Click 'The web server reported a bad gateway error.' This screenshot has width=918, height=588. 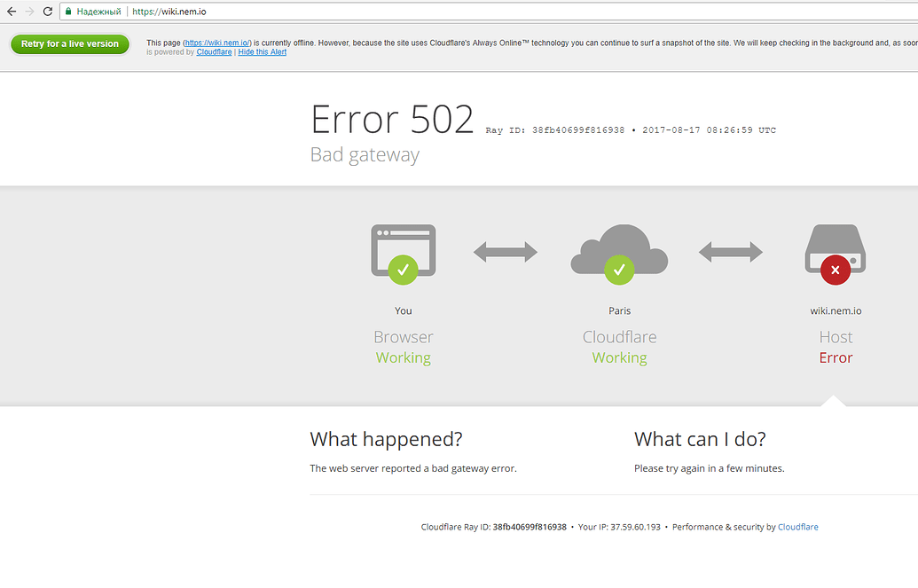tap(412, 468)
